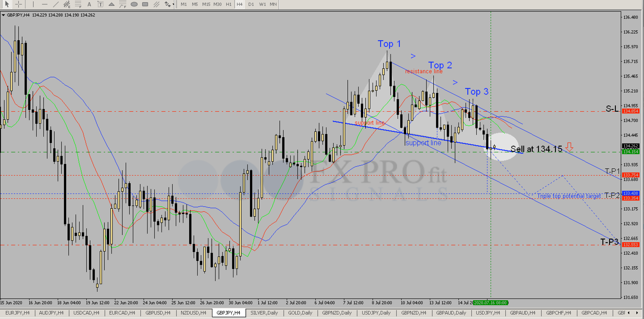
Task: Select the EURJPY,H4 chart tab
Action: [17, 313]
